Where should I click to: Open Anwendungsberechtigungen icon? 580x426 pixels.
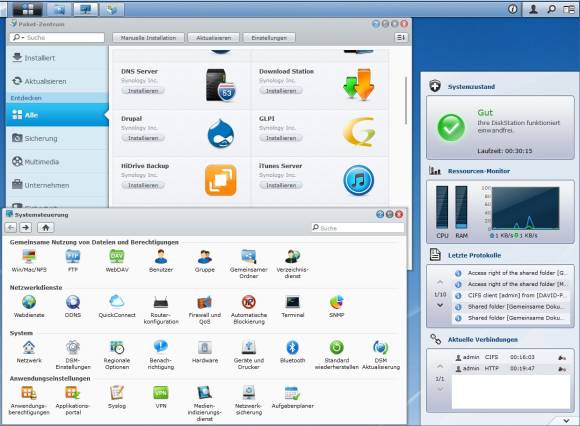[29, 393]
